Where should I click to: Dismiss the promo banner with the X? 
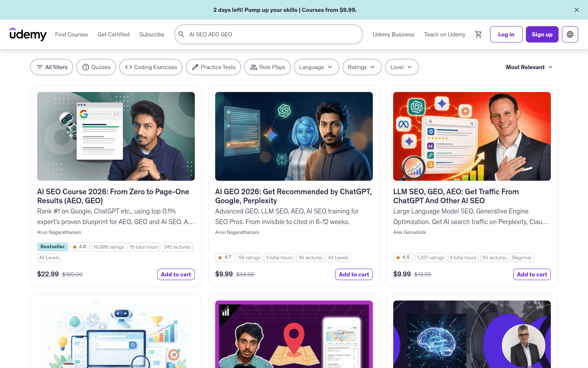[x=576, y=10]
